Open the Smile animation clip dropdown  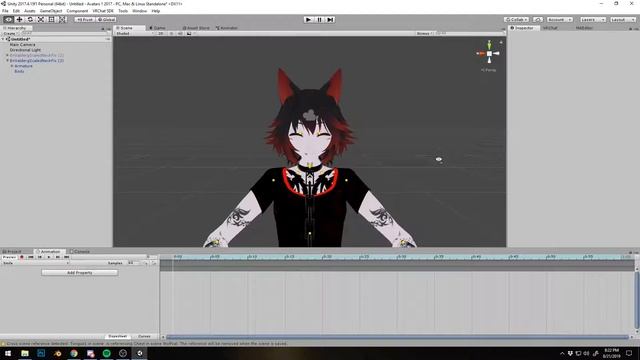(x=36, y=263)
